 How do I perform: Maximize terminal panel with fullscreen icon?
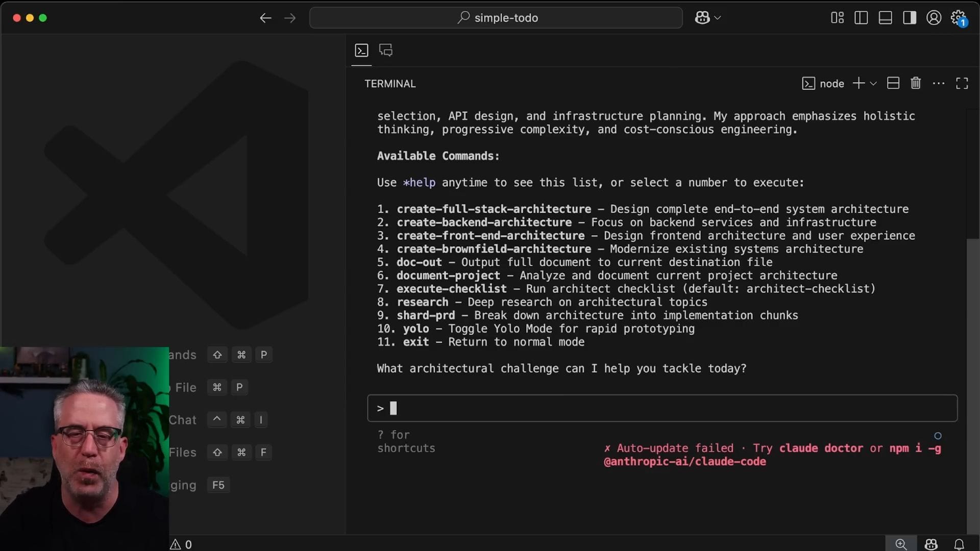pyautogui.click(x=962, y=83)
